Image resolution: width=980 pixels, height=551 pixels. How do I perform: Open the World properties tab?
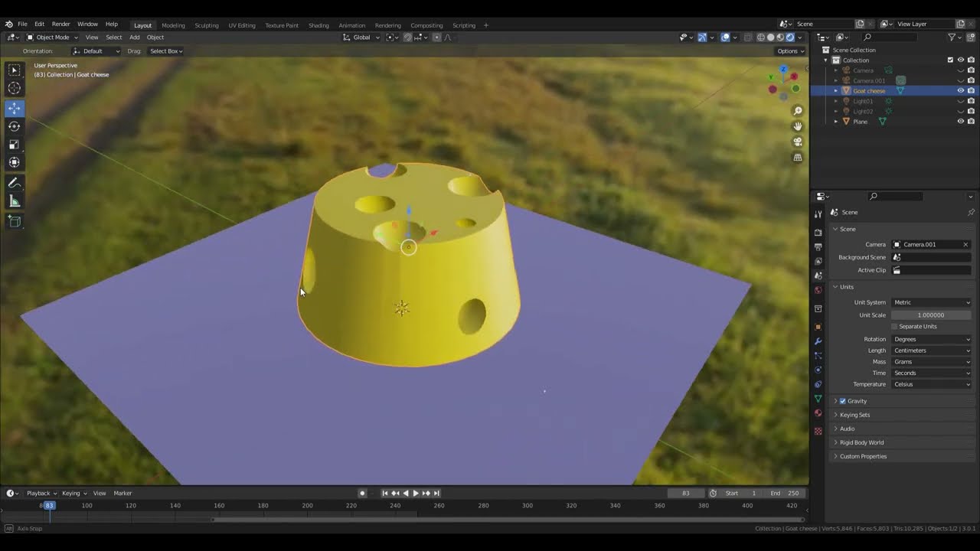pyautogui.click(x=818, y=290)
